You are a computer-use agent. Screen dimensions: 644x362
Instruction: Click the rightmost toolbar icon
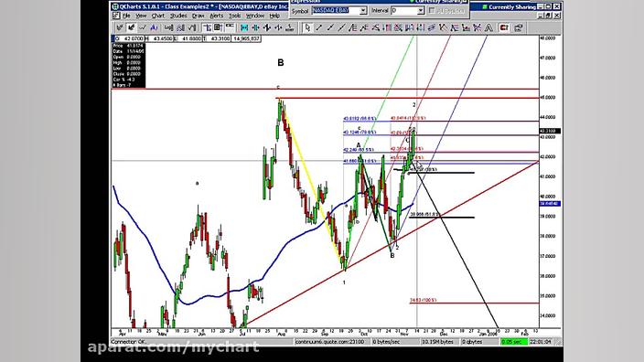coord(519,27)
